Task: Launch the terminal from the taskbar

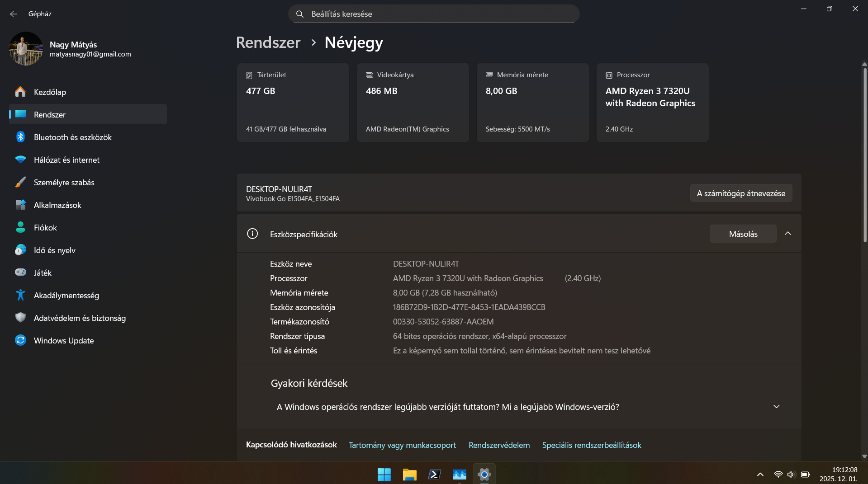Action: pos(434,475)
